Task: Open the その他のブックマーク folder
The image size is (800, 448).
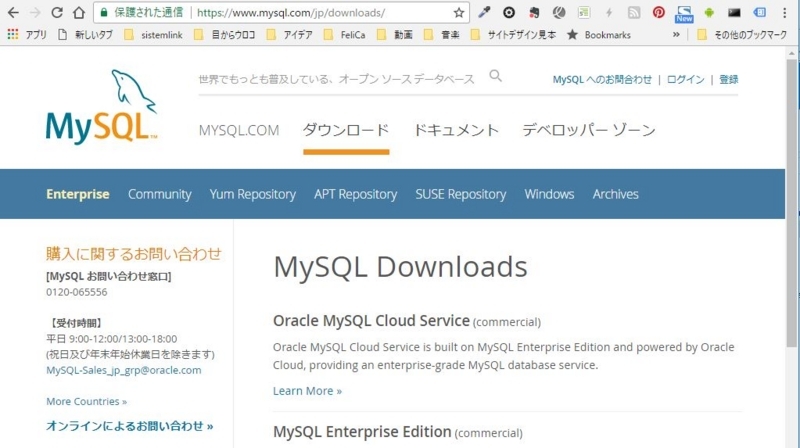Action: click(x=742, y=35)
